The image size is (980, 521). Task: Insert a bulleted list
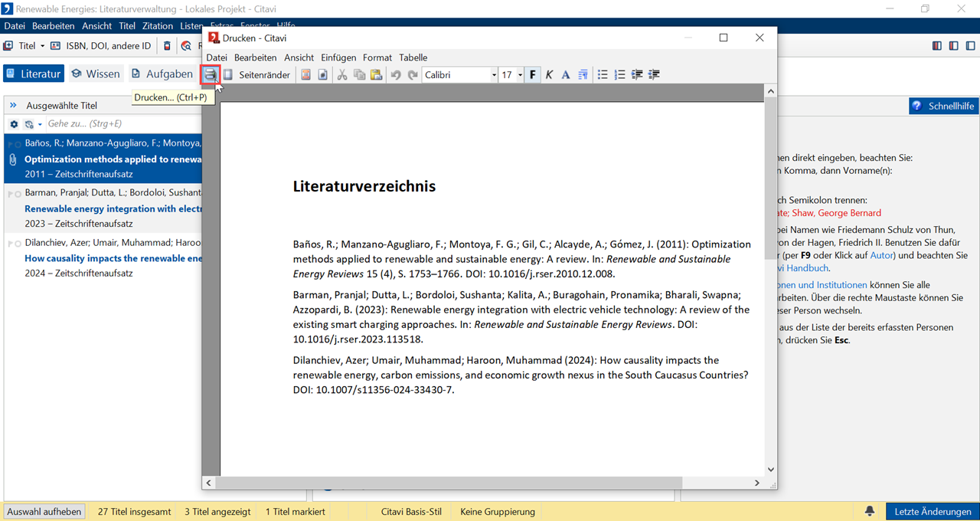point(603,74)
